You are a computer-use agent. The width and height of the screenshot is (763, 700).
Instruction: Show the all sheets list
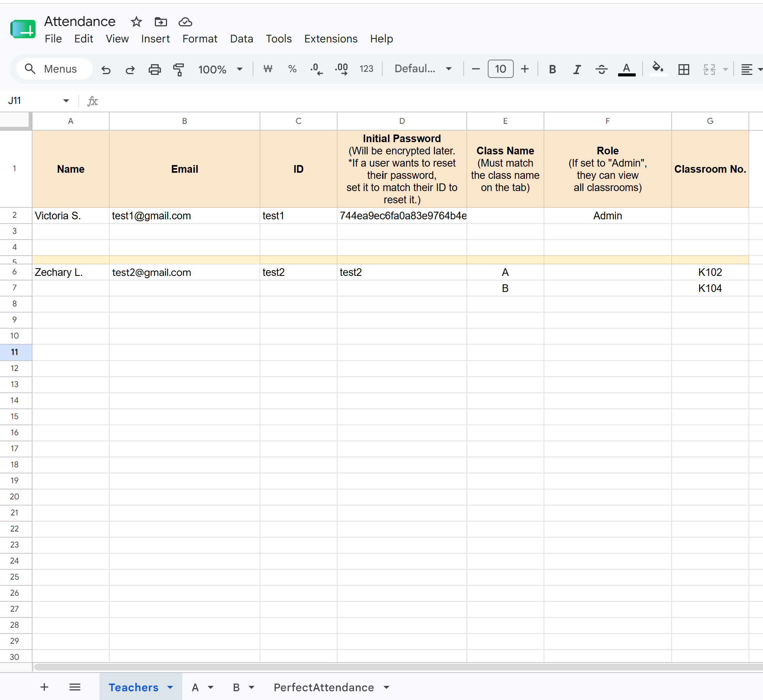coord(75,687)
